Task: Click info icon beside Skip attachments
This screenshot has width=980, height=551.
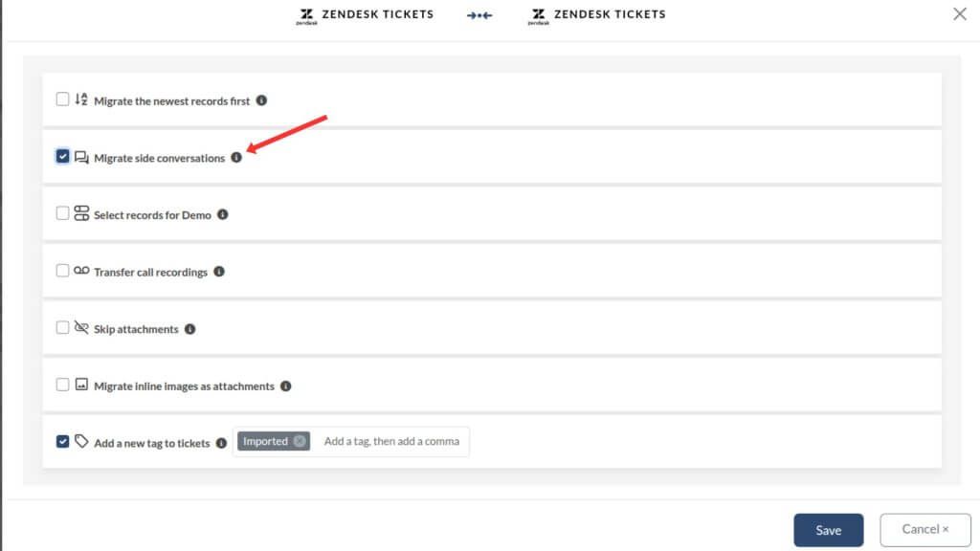Action: pos(189,329)
